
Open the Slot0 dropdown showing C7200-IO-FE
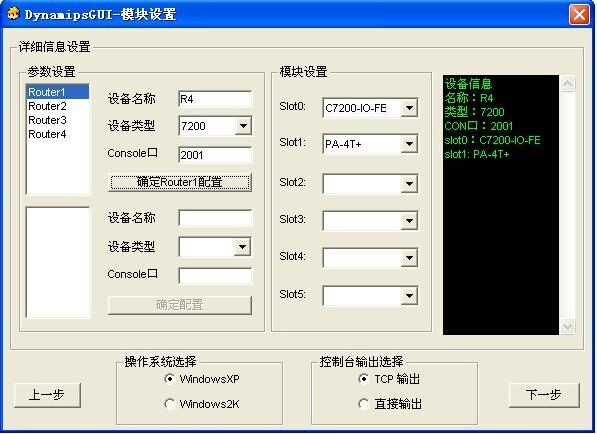(x=409, y=108)
